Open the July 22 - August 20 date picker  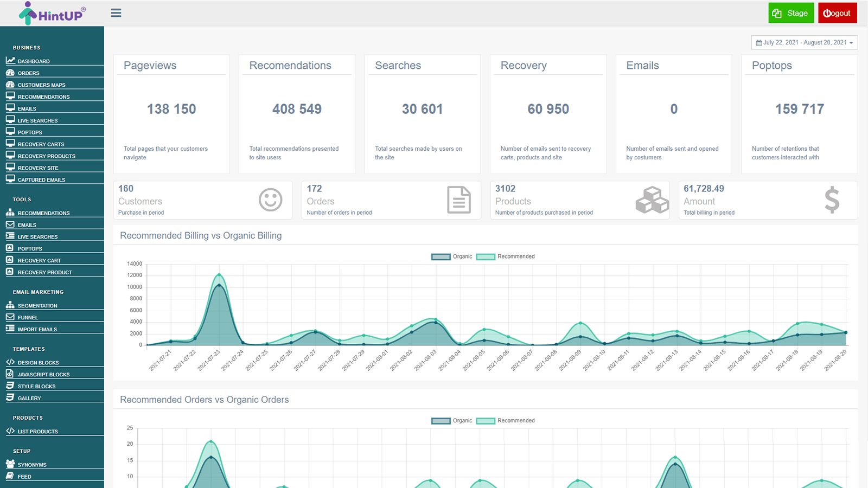click(805, 42)
